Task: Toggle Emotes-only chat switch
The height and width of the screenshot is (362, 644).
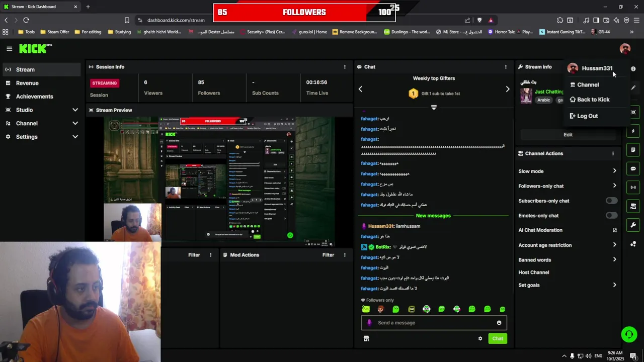Action: click(x=611, y=216)
